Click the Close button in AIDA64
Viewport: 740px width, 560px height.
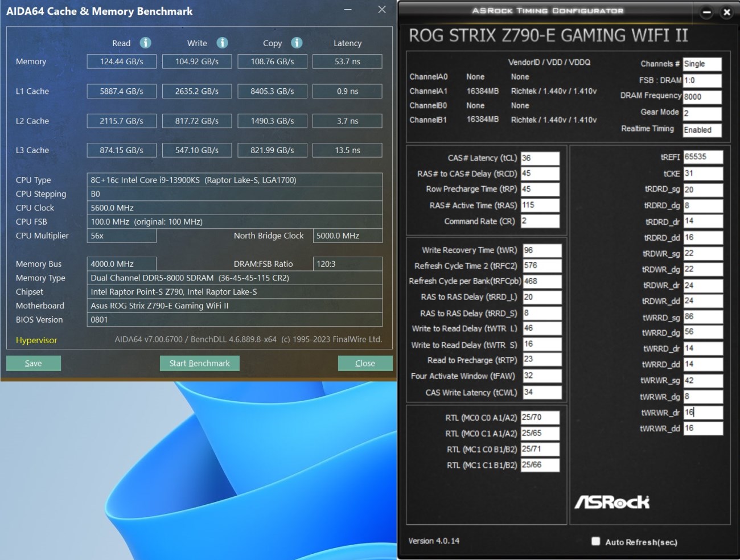click(365, 363)
